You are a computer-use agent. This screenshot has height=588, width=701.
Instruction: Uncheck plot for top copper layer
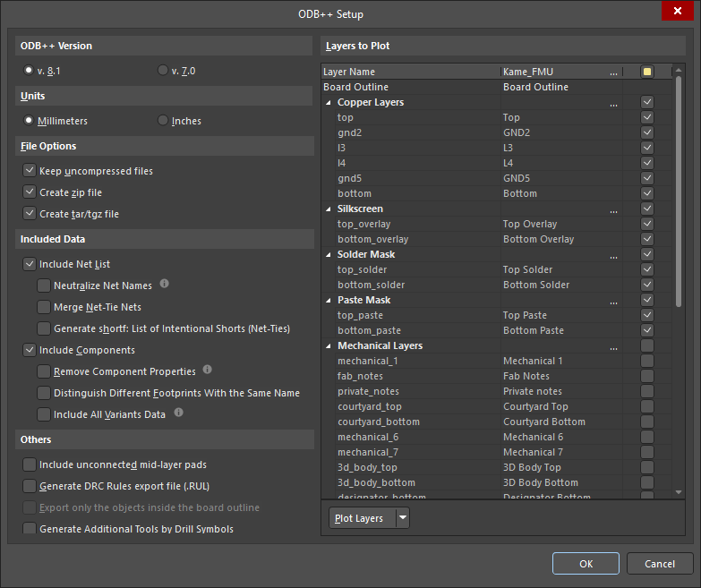tap(647, 117)
